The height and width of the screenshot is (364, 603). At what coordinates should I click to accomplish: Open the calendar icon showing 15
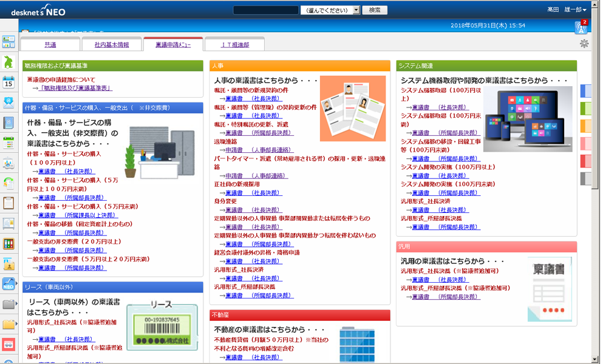9,82
